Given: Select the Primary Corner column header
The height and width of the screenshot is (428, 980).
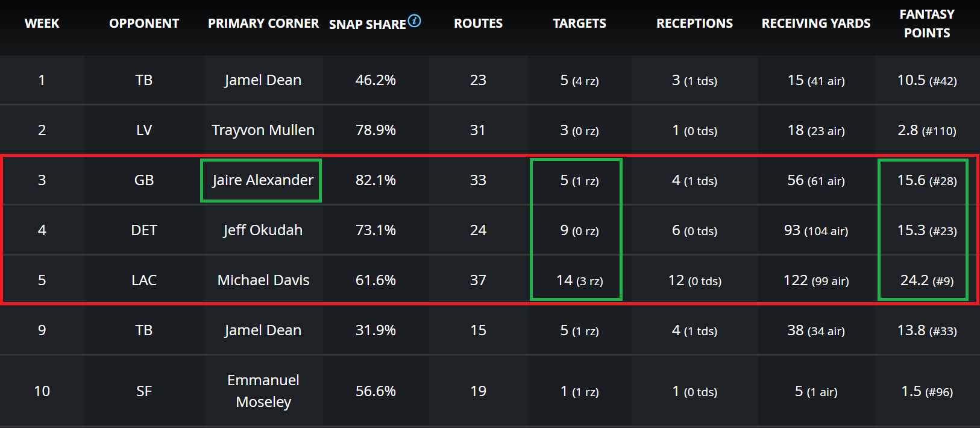Looking at the screenshot, I should (263, 24).
